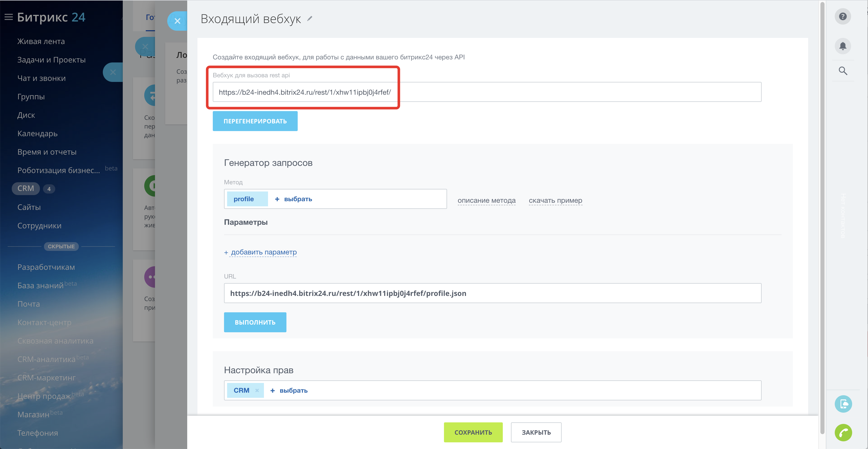Open База знаний in sidebar

(40, 285)
